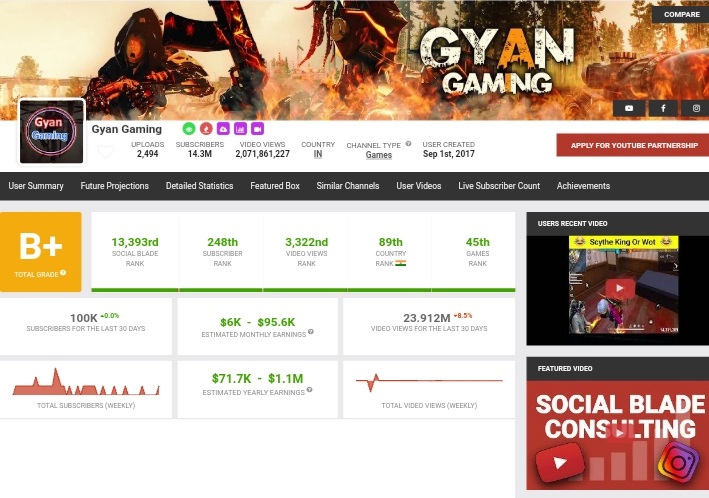Open the Future Projections tab
Screen dimensions: 709x498
(114, 186)
